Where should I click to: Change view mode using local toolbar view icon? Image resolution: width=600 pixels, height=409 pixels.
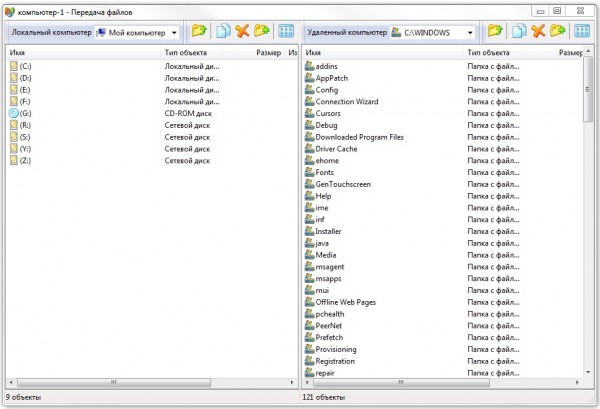pyautogui.click(x=286, y=31)
